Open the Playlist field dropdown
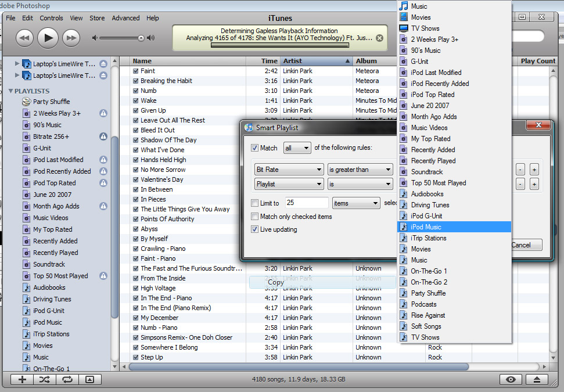Screen dimensions: 564x392 pos(289,184)
